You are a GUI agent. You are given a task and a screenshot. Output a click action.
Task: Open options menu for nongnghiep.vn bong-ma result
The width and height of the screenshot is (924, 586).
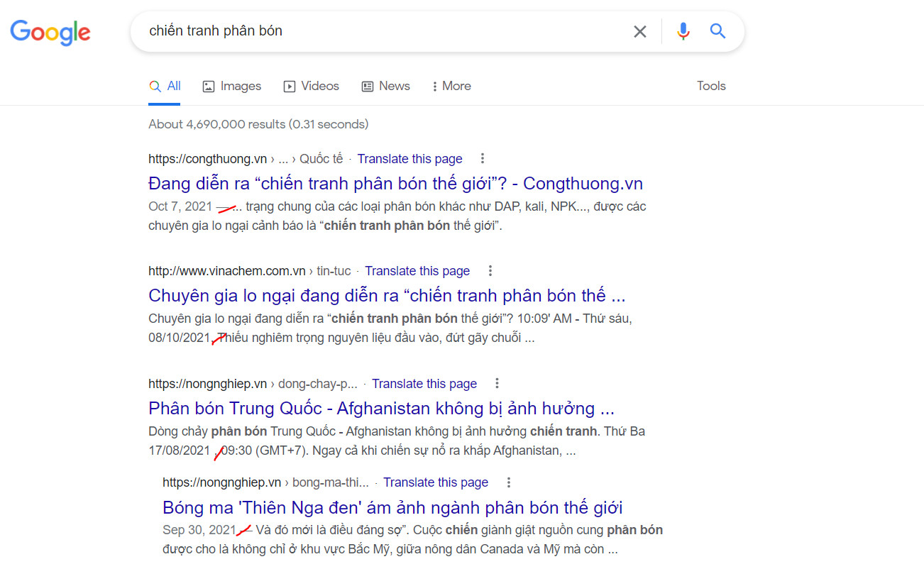point(508,482)
